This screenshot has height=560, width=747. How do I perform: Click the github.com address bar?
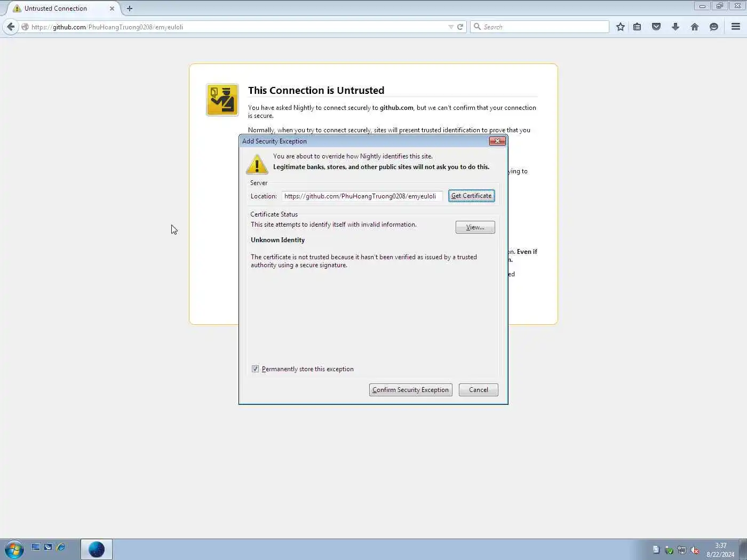(237, 27)
